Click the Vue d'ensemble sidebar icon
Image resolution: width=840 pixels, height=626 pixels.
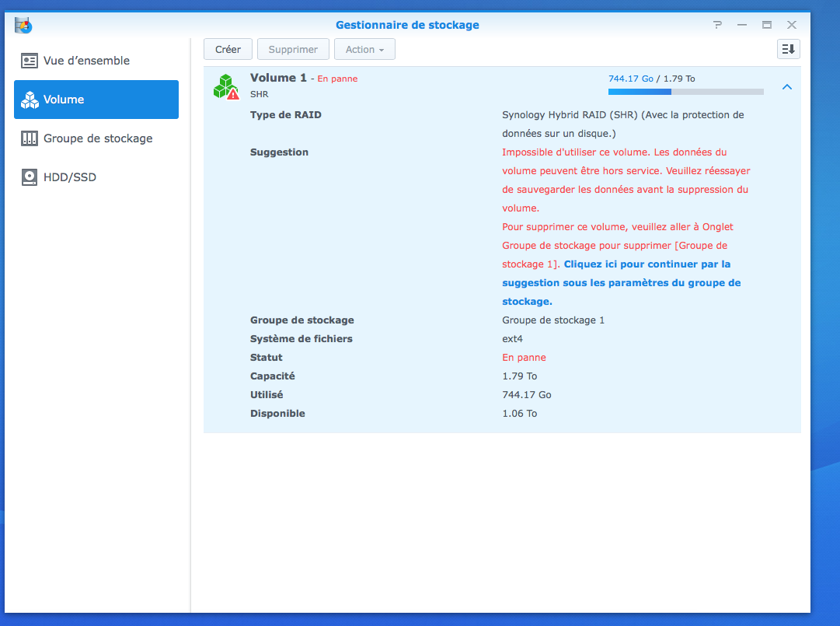coord(30,61)
